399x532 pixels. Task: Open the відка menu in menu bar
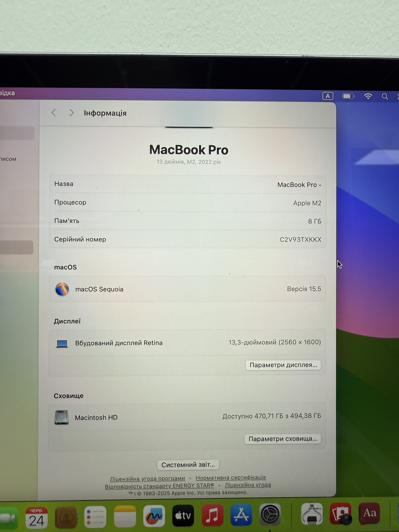click(7, 93)
